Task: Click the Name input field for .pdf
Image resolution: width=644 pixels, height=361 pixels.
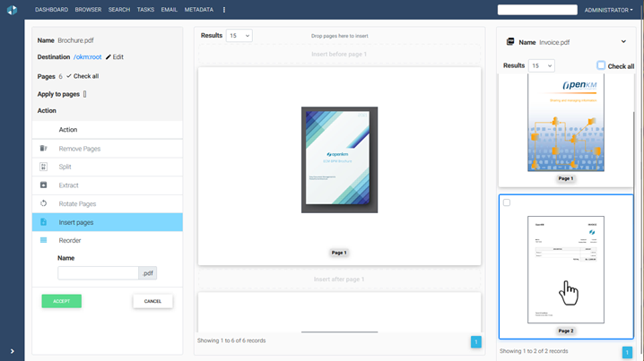Action: [x=98, y=272]
